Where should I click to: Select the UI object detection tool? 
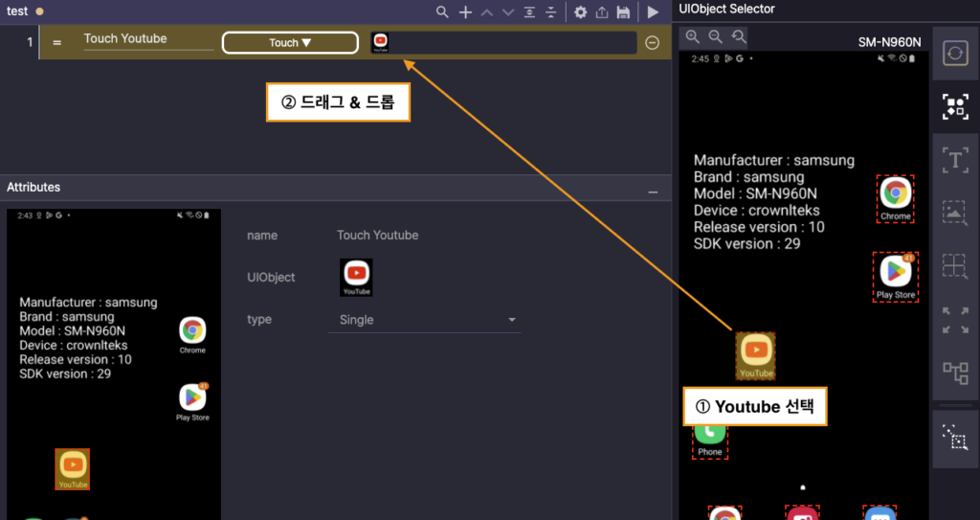click(955, 106)
